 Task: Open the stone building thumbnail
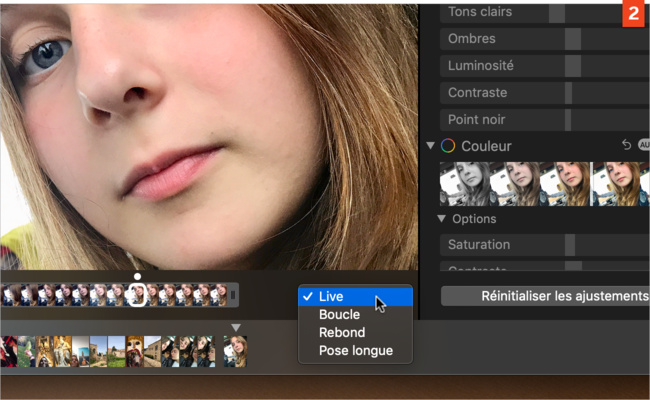click(153, 352)
